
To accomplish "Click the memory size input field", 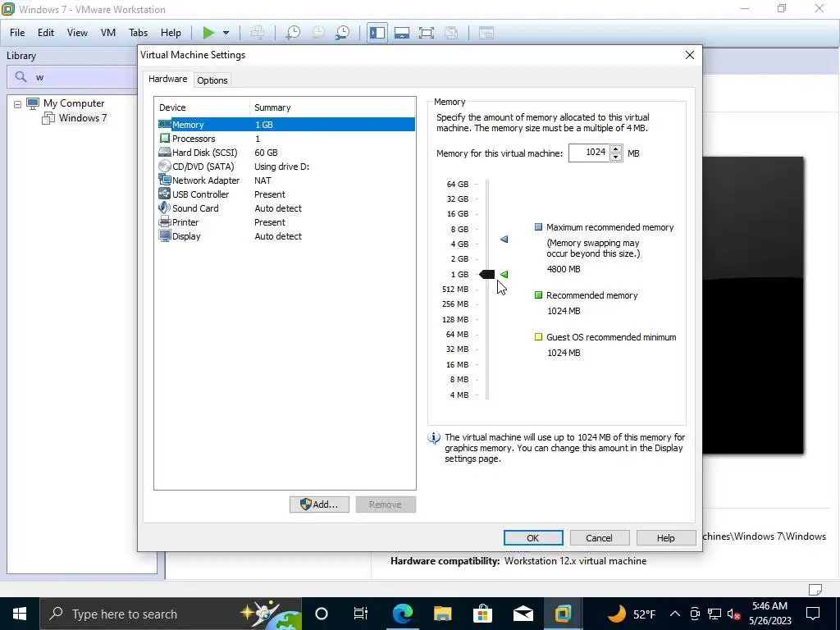I will (x=589, y=153).
